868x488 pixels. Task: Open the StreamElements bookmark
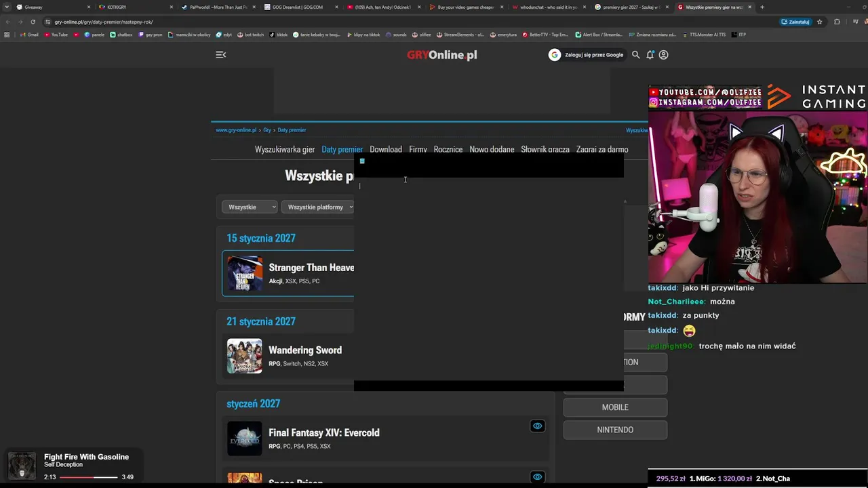click(x=460, y=35)
